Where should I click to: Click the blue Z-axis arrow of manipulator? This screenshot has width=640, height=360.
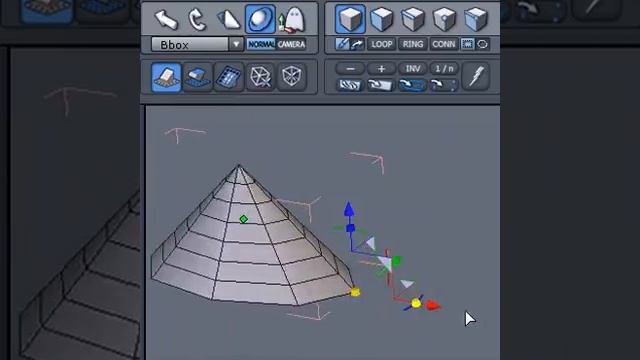click(x=349, y=209)
